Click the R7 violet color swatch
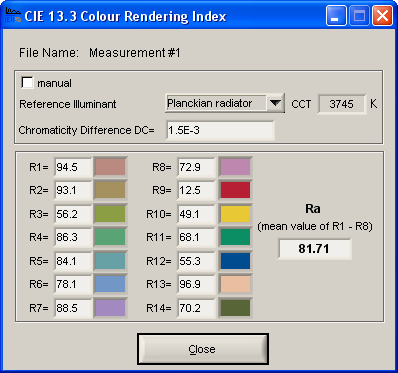 110,308
